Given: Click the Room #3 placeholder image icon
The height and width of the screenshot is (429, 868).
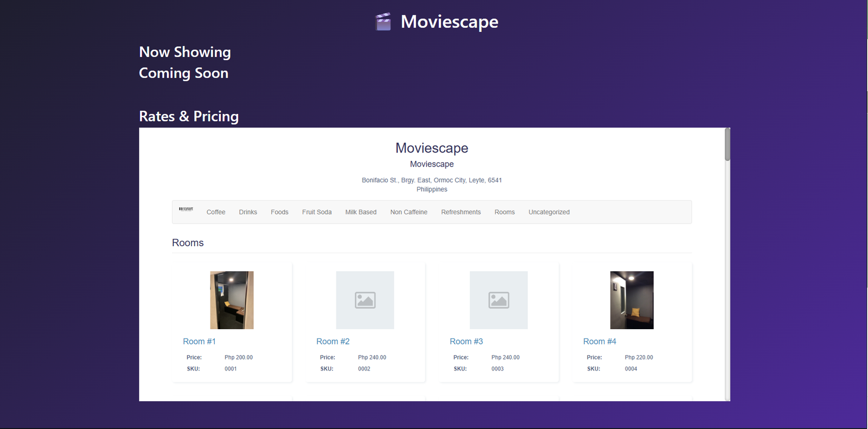Looking at the screenshot, I should tap(499, 300).
